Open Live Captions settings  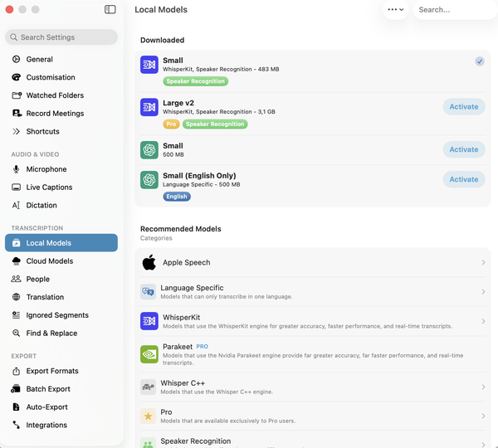(61, 187)
